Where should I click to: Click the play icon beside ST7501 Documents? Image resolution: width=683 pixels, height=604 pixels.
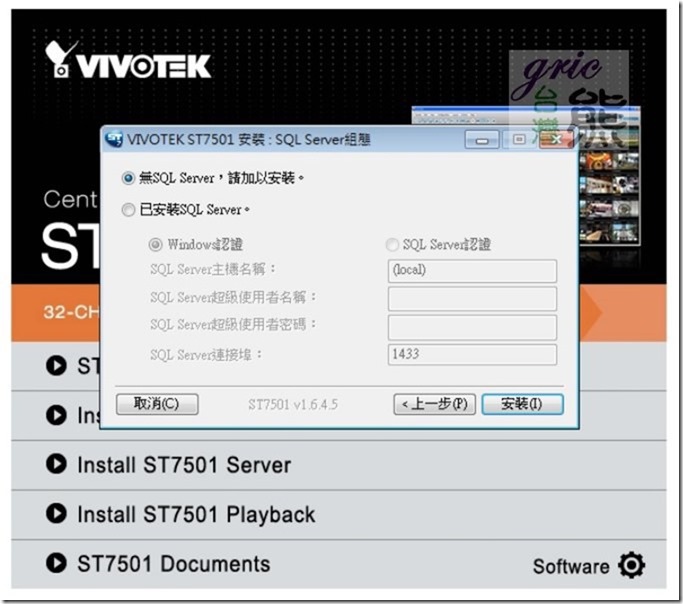56,563
